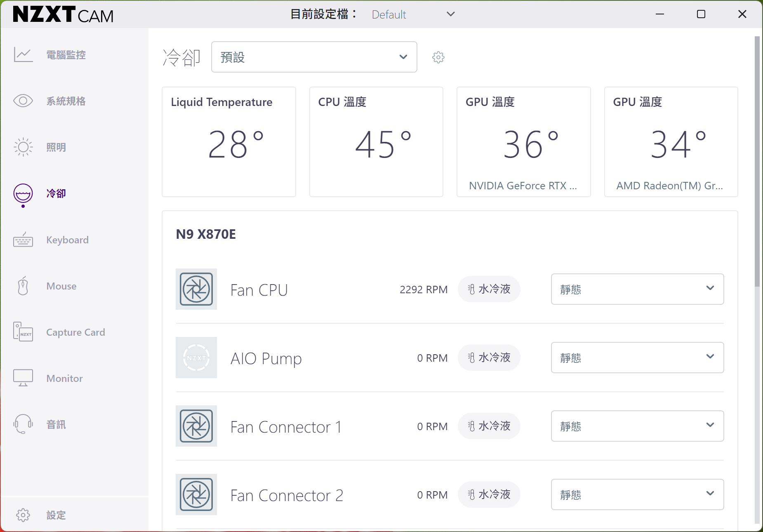Click the Fan Connector 2 fan icon
Image resolution: width=763 pixels, height=532 pixels.
196,494
